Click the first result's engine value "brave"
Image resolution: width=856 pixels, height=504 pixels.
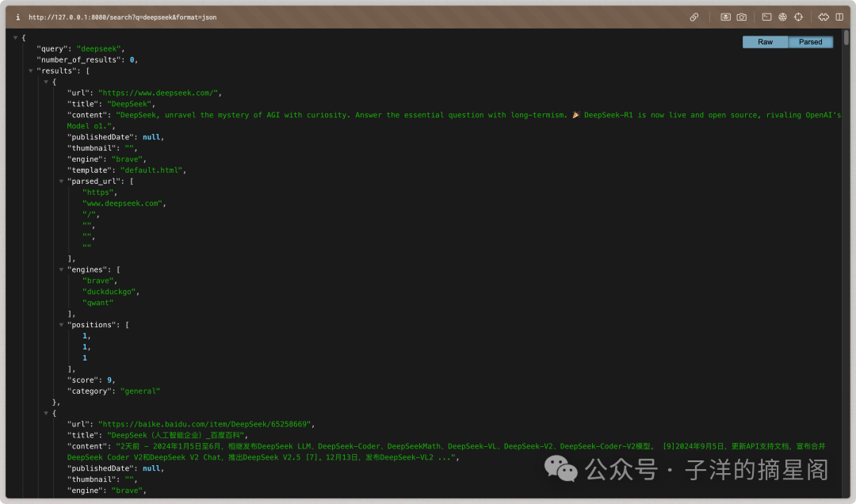click(128, 159)
